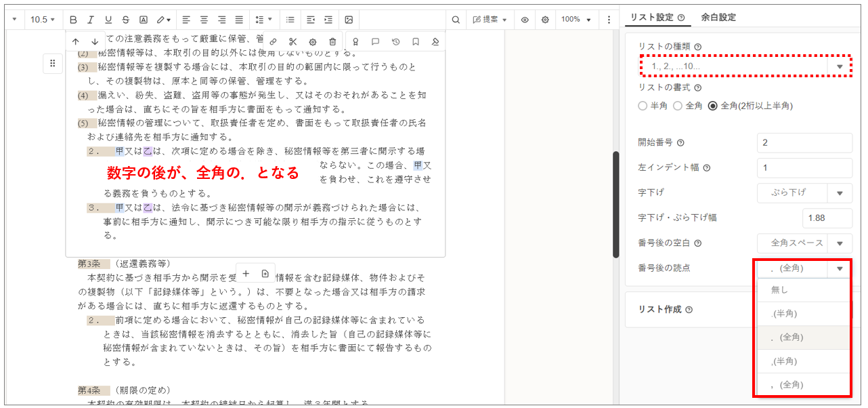Click the bookmark icon in the block toolbar
This screenshot has height=408, width=868.
415,42
